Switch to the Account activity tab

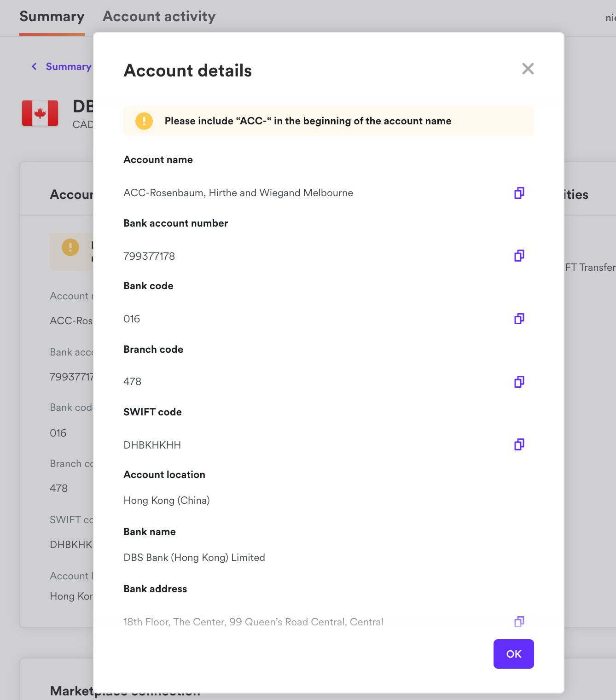click(158, 17)
